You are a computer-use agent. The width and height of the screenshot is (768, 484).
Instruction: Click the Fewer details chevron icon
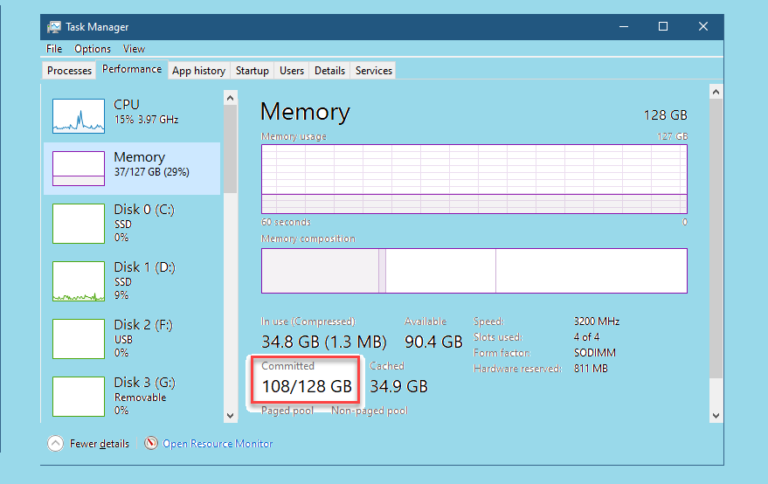(55, 443)
